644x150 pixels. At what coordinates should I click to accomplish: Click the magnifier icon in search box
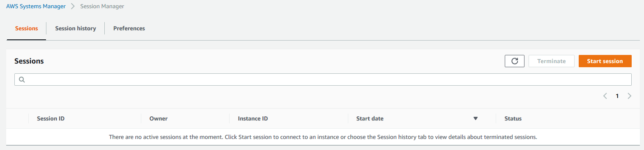pos(22,80)
